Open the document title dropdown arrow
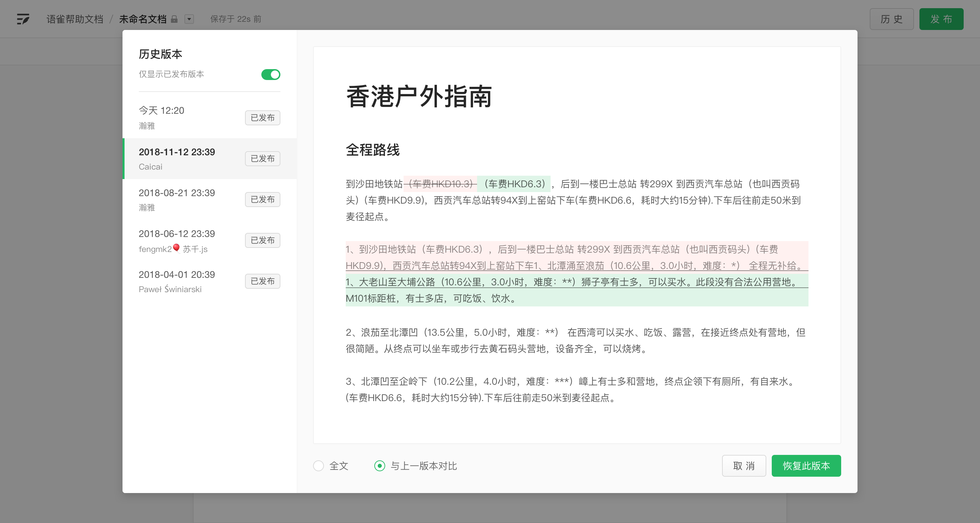 189,19
